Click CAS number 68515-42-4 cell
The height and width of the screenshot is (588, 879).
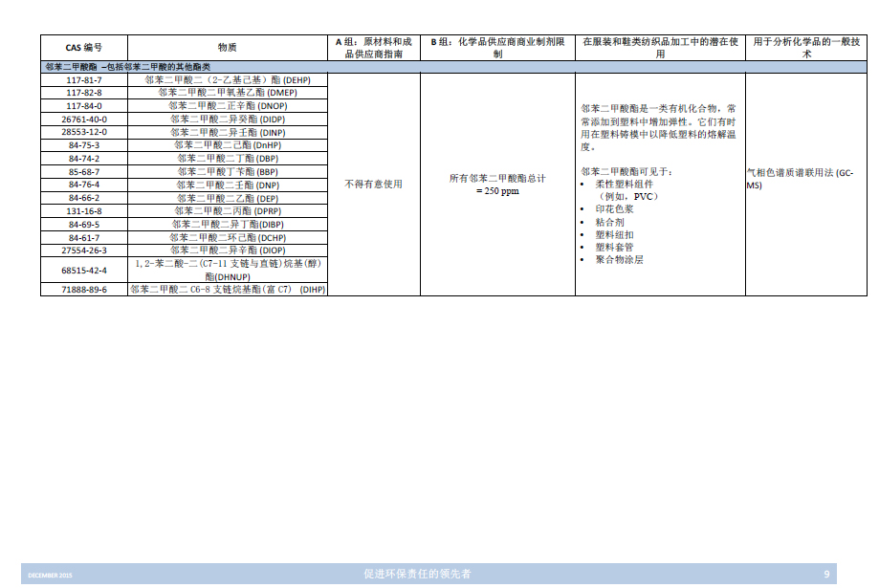(83, 270)
